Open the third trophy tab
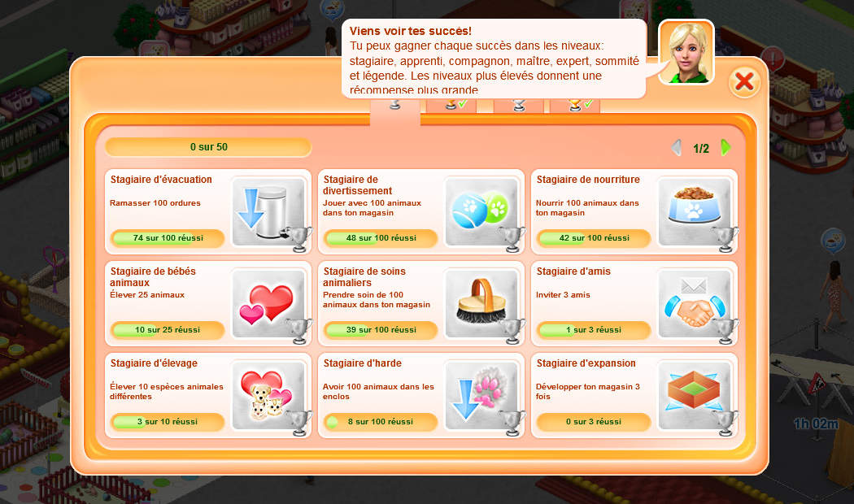The image size is (854, 504). pos(519,105)
